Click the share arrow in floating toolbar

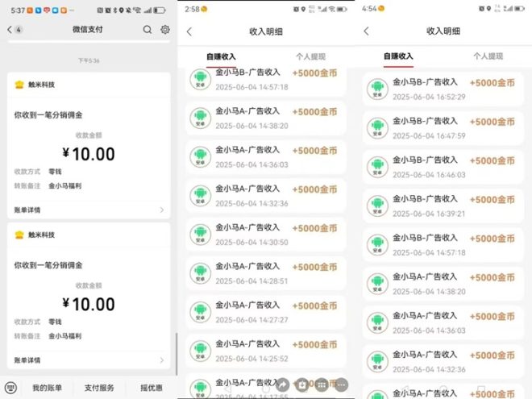284,385
